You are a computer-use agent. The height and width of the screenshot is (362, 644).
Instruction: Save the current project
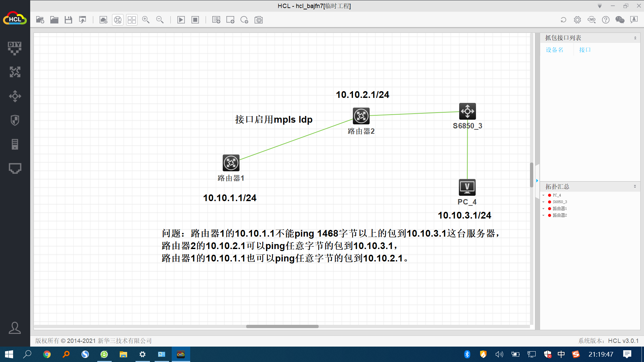pyautogui.click(x=68, y=20)
